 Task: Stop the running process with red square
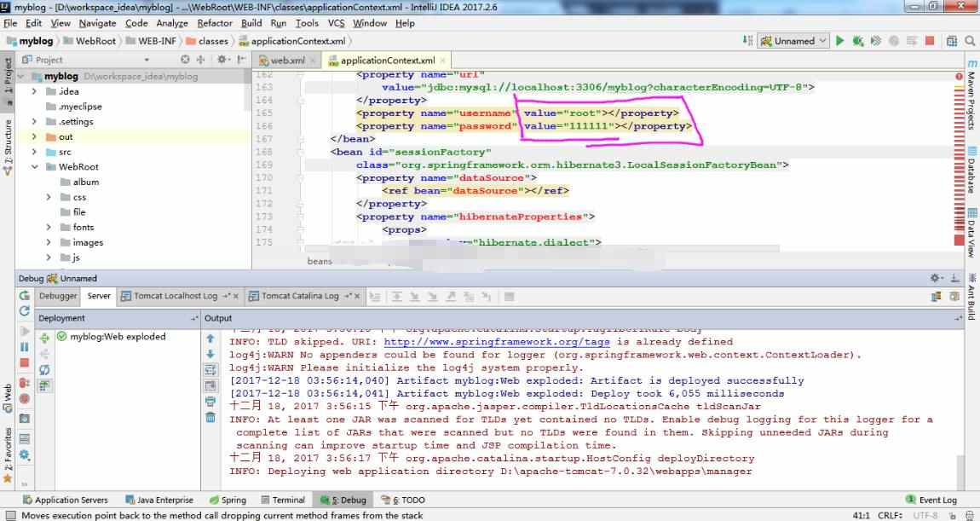930,41
